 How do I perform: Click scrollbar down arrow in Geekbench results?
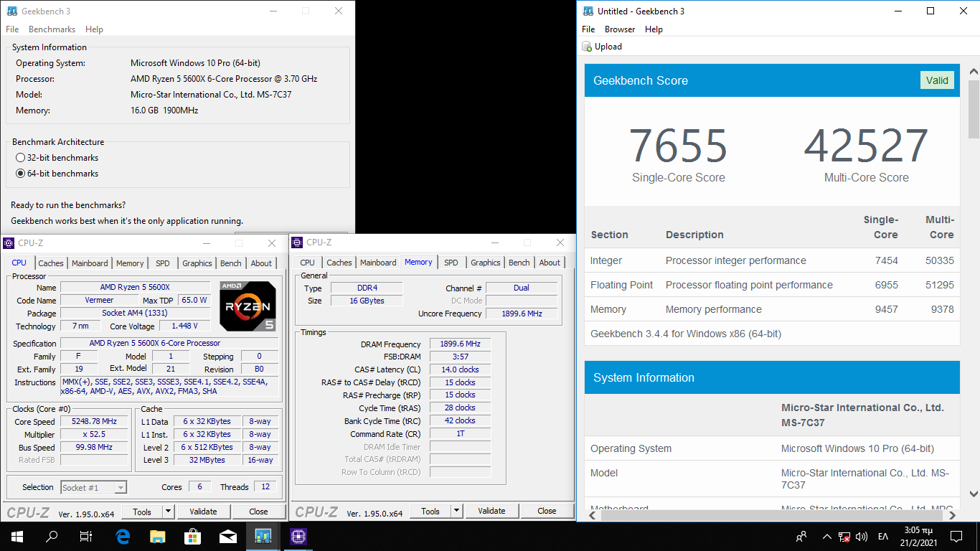974,494
